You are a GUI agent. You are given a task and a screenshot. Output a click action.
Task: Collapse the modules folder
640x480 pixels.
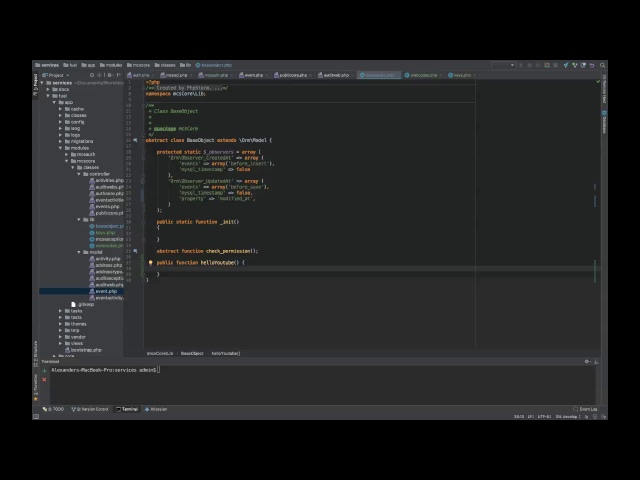click(61, 148)
